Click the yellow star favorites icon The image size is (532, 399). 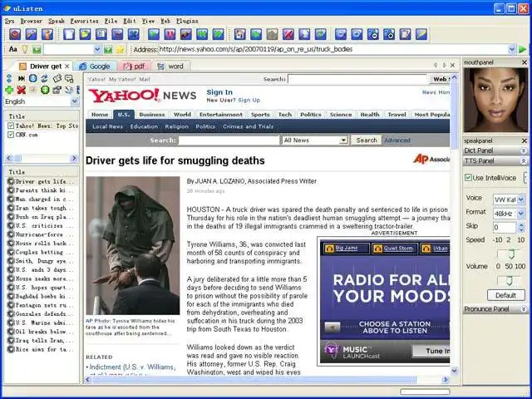tap(120, 50)
